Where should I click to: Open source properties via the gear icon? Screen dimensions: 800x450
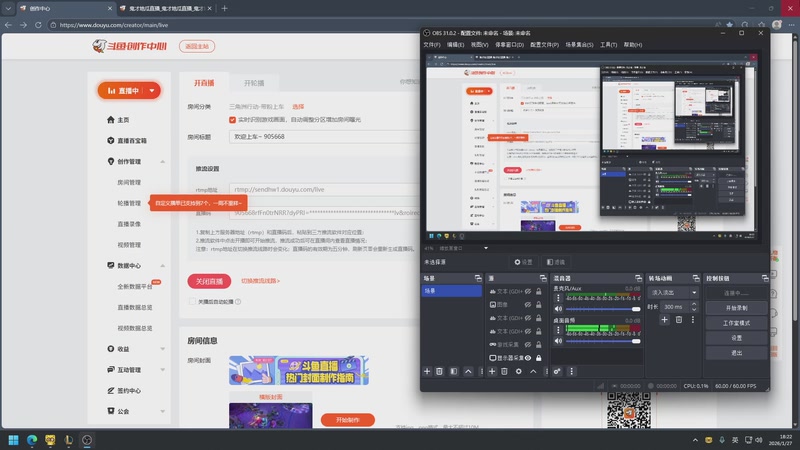pos(518,371)
